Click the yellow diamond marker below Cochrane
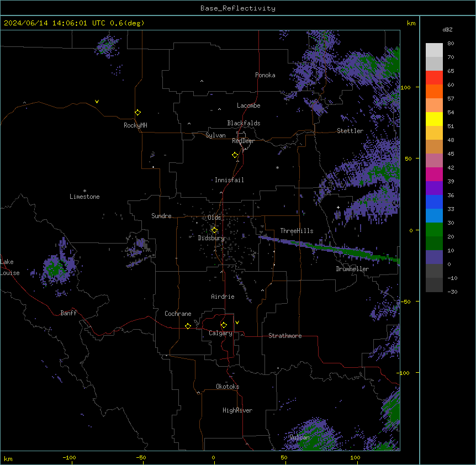Screen dimensions: 476x465 click(x=188, y=326)
